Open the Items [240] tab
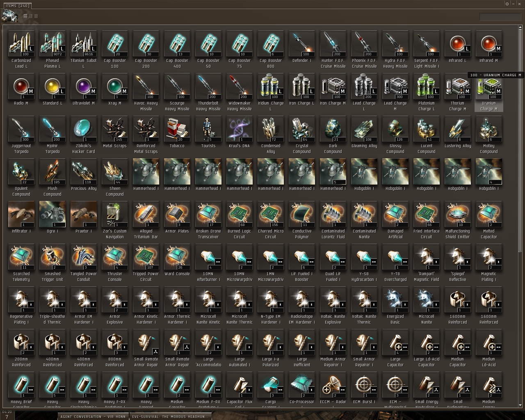The image size is (525, 420). pyautogui.click(x=16, y=5)
